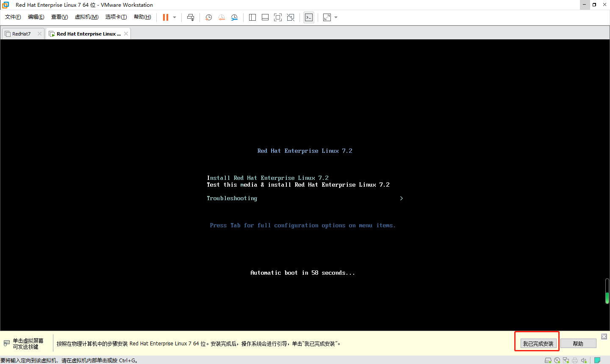Click the 我已完成安装 button

[538, 344]
